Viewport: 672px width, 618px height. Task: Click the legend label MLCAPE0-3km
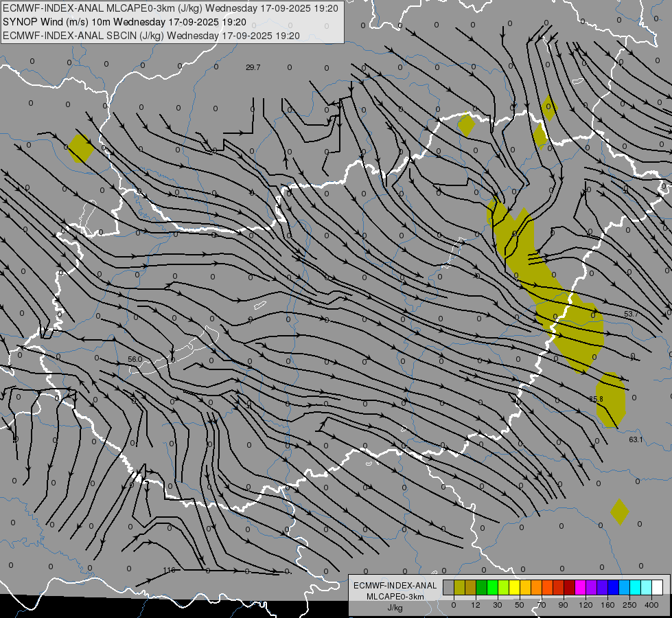[x=395, y=597]
